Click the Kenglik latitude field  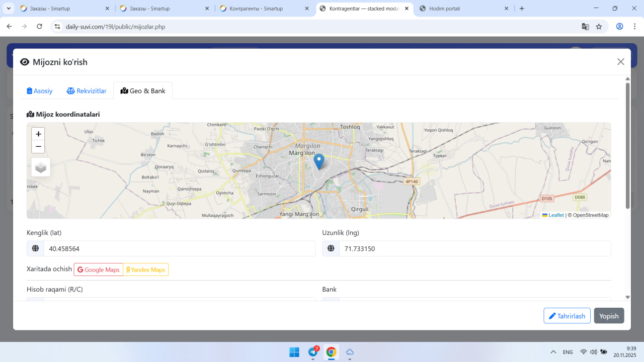179,248
